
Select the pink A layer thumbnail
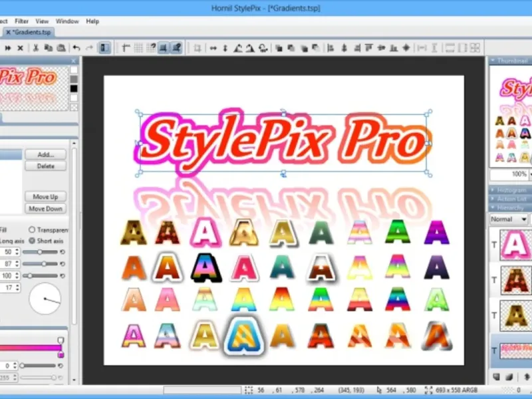tap(516, 244)
